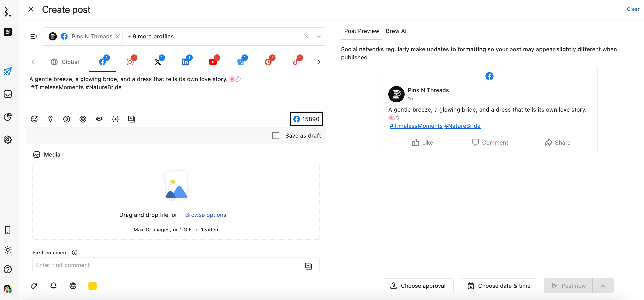Select the Pinterest network tab
The height and width of the screenshot is (300, 644).
(x=268, y=62)
